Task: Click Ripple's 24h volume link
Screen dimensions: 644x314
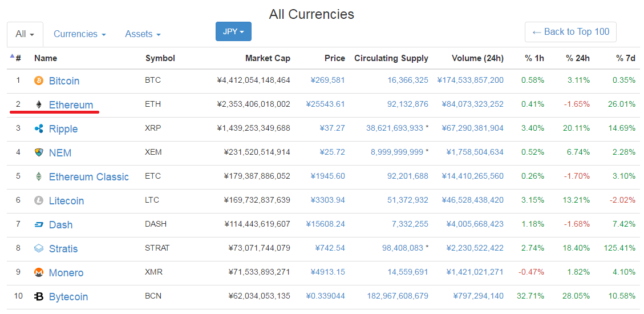Action: (472, 128)
